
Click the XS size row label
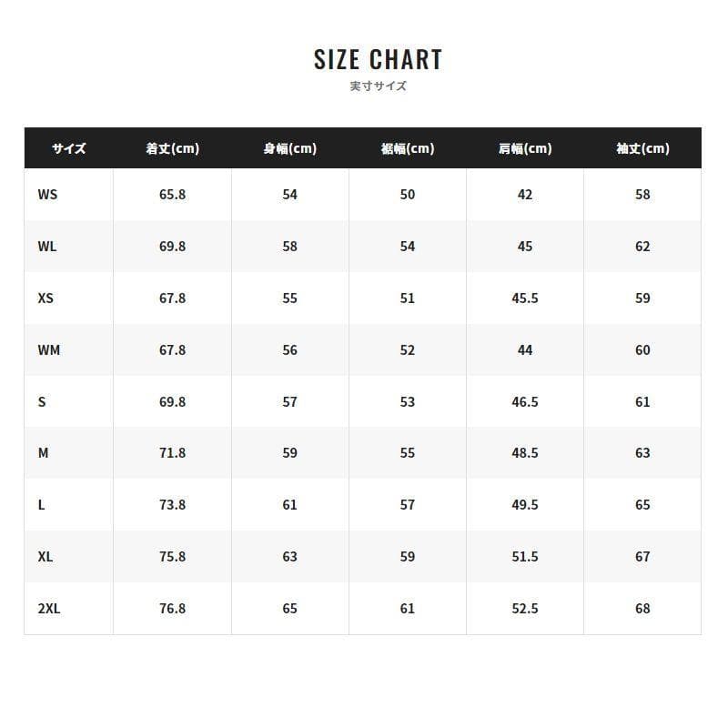pos(45,298)
